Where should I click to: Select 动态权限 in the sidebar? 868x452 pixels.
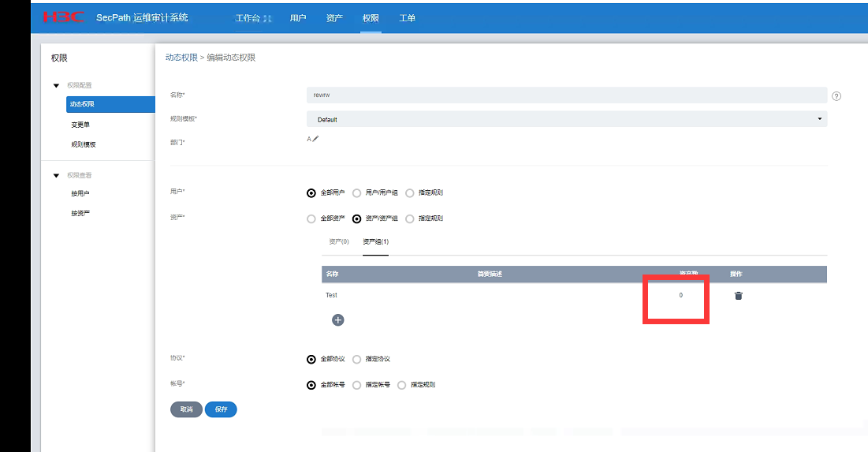pyautogui.click(x=110, y=104)
